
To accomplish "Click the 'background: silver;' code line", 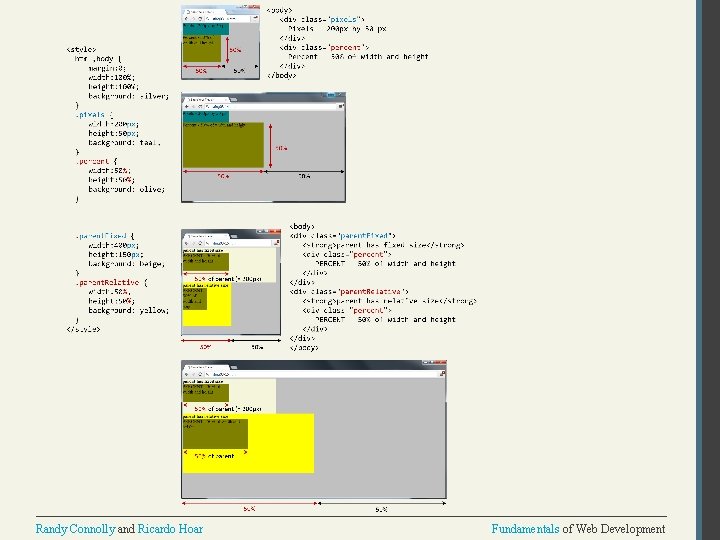I will [129, 96].
